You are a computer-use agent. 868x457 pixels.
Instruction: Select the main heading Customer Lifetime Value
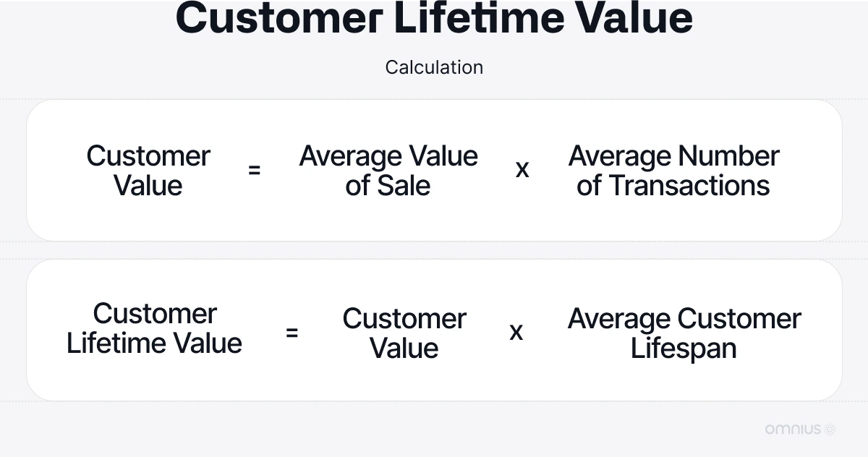(x=434, y=18)
